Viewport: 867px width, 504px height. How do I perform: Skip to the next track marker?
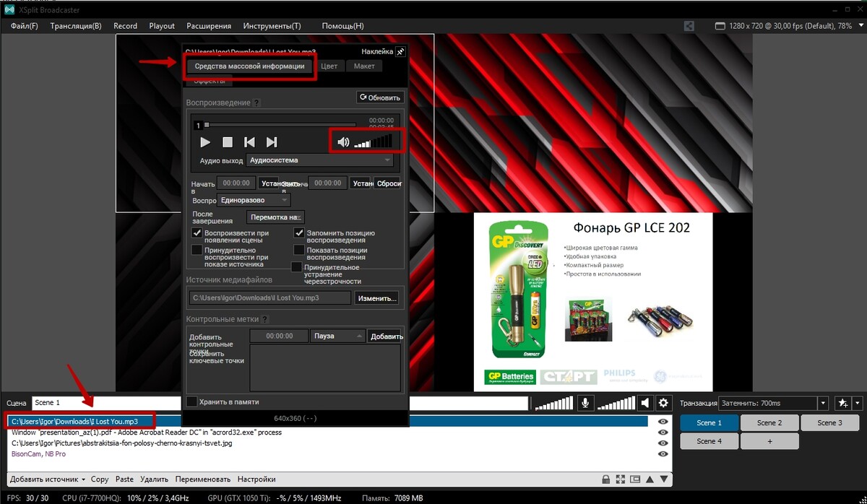[x=272, y=143]
